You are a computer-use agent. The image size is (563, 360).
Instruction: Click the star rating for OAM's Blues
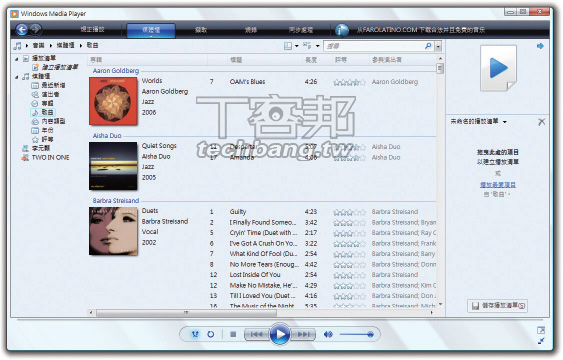(x=349, y=83)
